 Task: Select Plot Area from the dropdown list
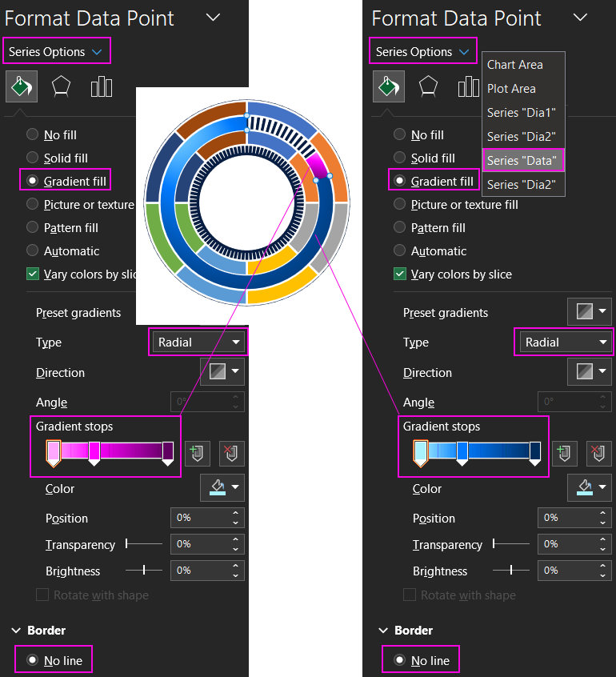511,89
